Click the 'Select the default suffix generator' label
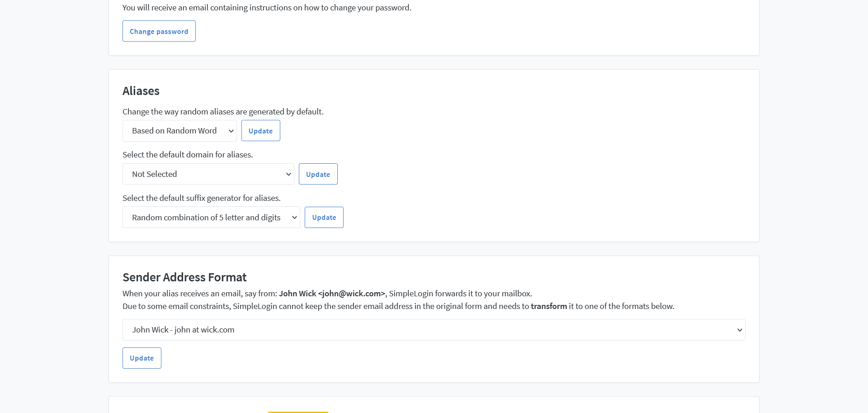This screenshot has height=413, width=868. [x=201, y=198]
